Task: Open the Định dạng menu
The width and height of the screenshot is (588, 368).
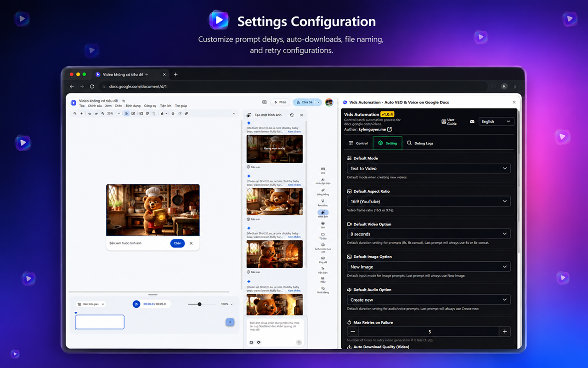Action: pos(133,106)
